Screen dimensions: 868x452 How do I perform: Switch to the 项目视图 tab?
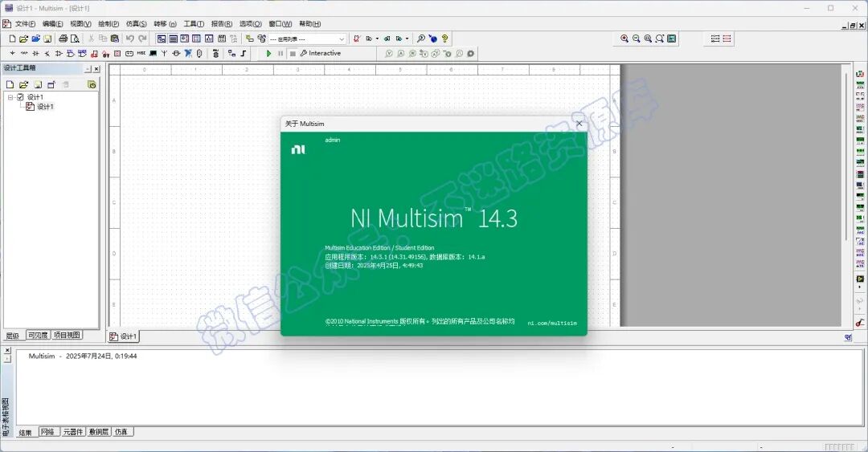tap(67, 336)
